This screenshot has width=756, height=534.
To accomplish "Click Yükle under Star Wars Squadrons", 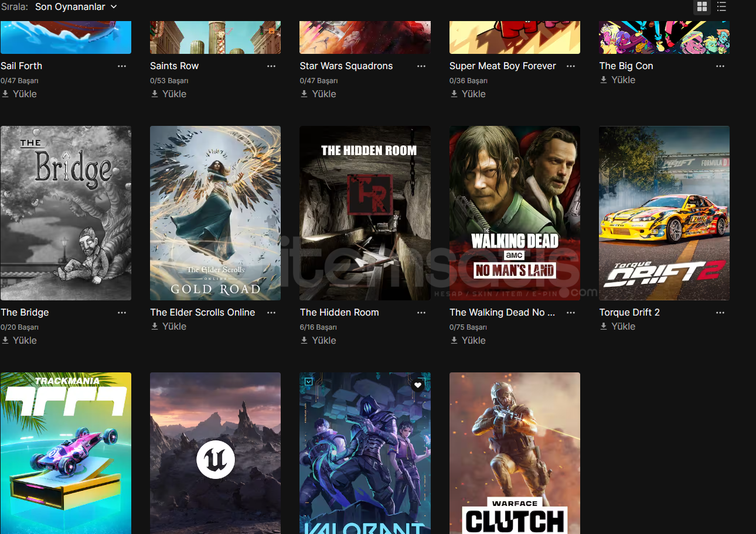I will [x=318, y=94].
